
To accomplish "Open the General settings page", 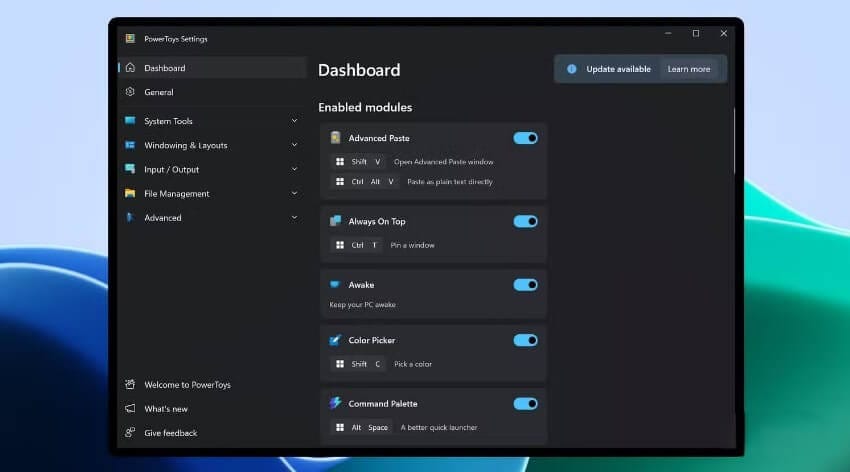I will click(x=159, y=92).
